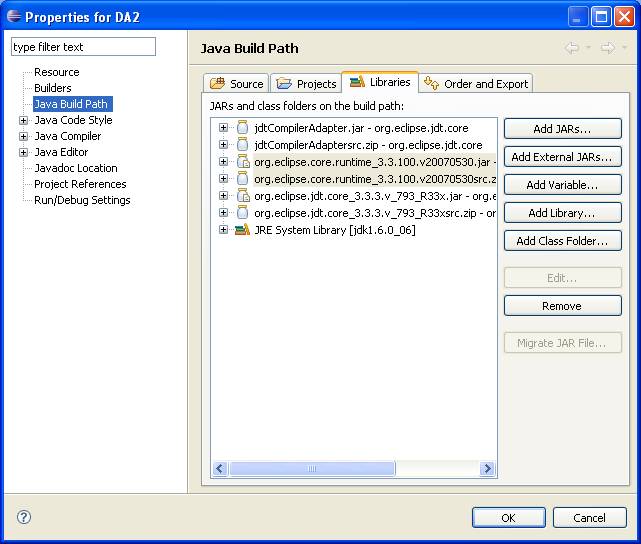The image size is (641, 544).
Task: Select Java Compiler tree item
Action: 67,136
